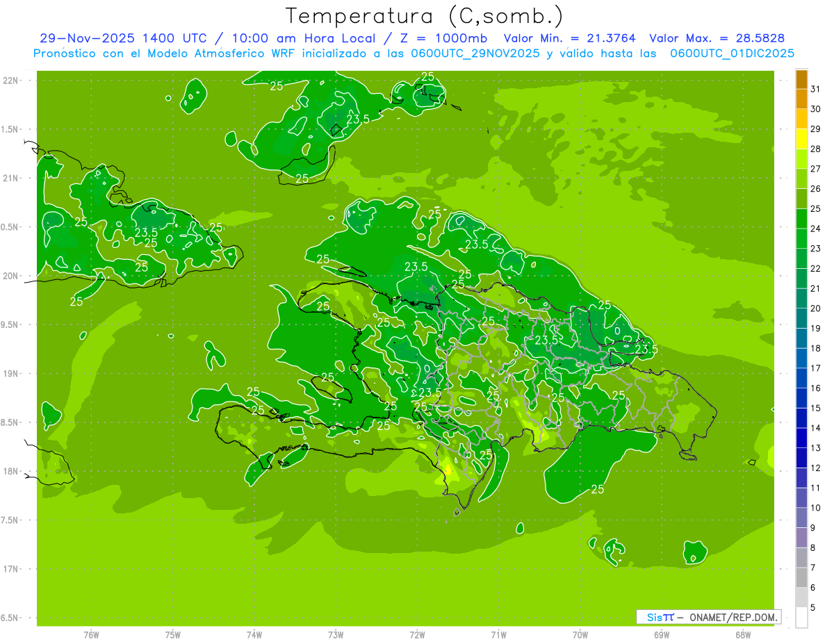The width and height of the screenshot is (834, 644).
Task: Click the gray legend swatch between 6 and 7
Action: pyautogui.click(x=801, y=577)
